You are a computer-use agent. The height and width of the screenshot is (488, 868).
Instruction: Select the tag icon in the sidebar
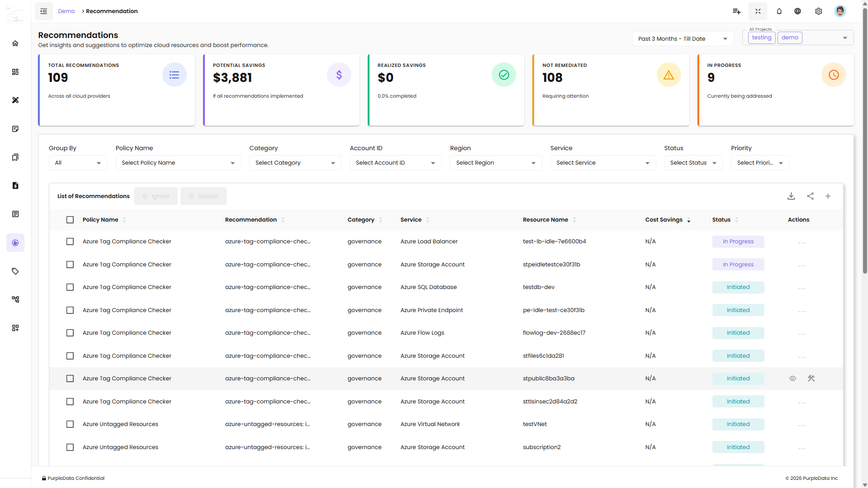coord(15,271)
